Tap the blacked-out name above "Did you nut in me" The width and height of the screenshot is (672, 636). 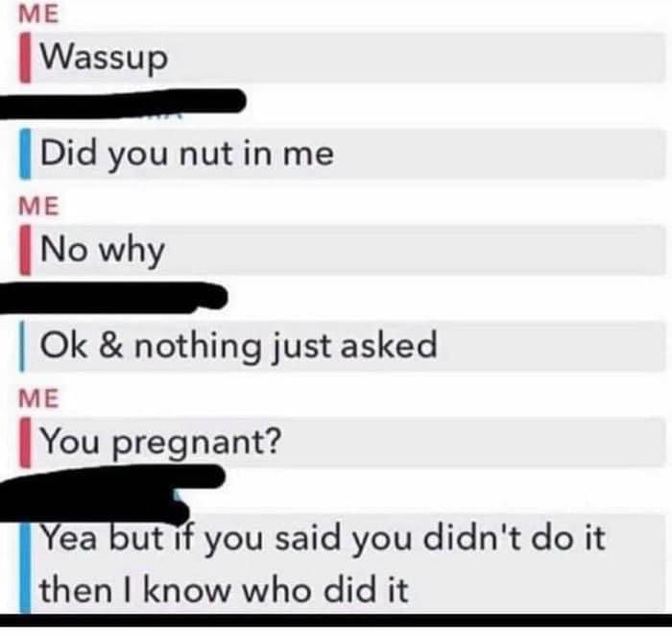[x=123, y=104]
